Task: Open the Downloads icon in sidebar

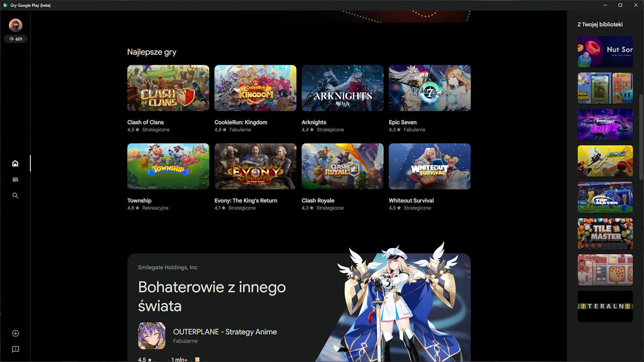Action: pos(15,334)
